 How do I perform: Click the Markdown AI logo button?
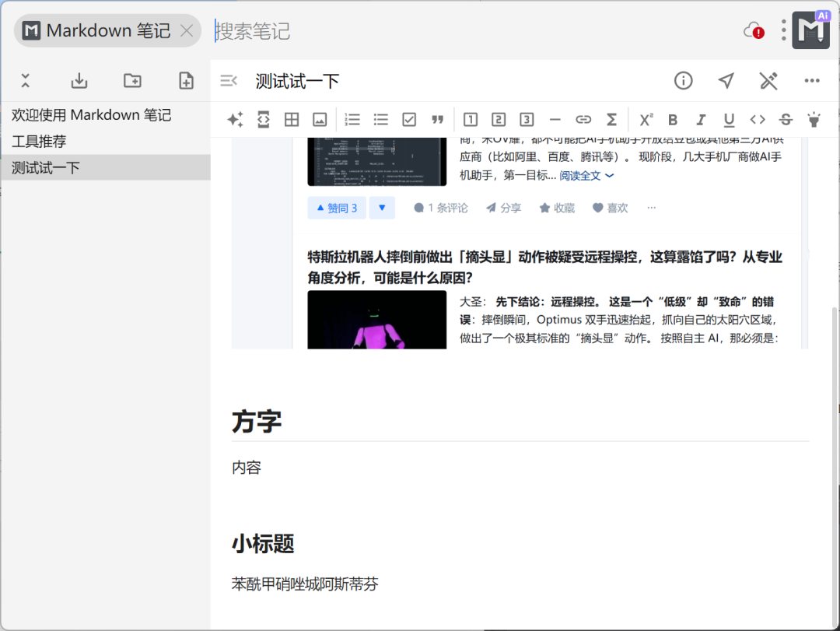pos(811,30)
